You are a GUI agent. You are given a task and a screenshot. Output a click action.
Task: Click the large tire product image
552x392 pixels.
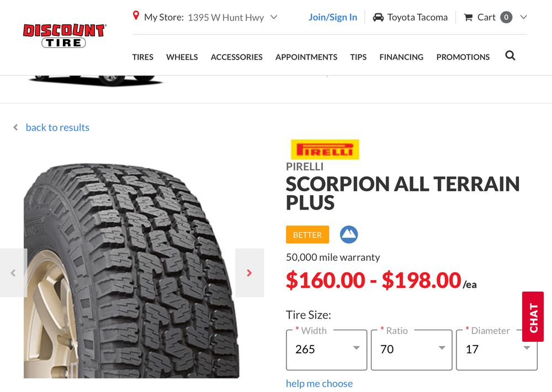pos(131,270)
